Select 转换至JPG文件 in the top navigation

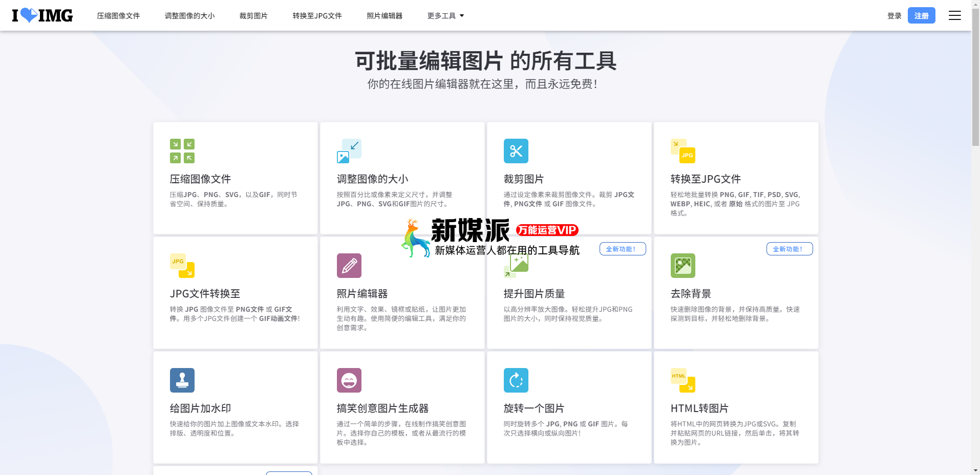[x=317, y=16]
